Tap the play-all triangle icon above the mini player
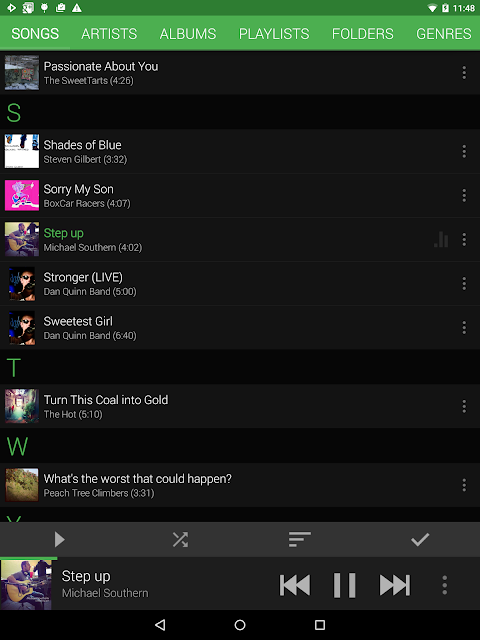The height and width of the screenshot is (640, 480). pos(60,540)
